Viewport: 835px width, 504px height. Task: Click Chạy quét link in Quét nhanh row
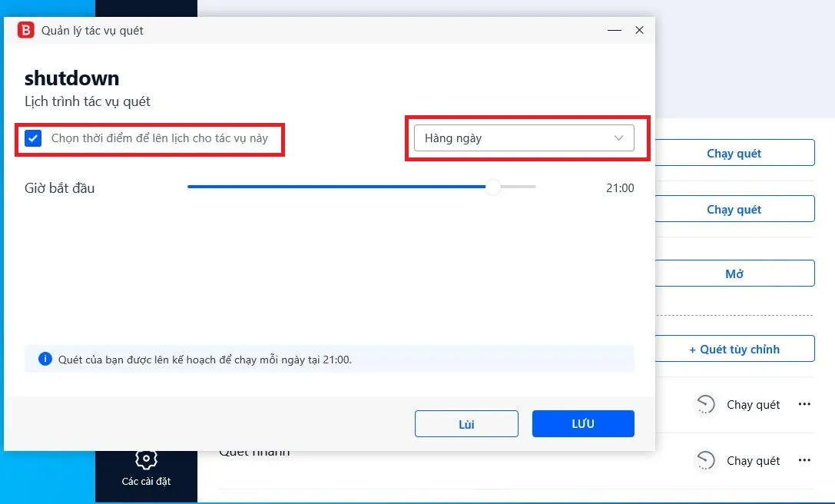tap(753, 461)
